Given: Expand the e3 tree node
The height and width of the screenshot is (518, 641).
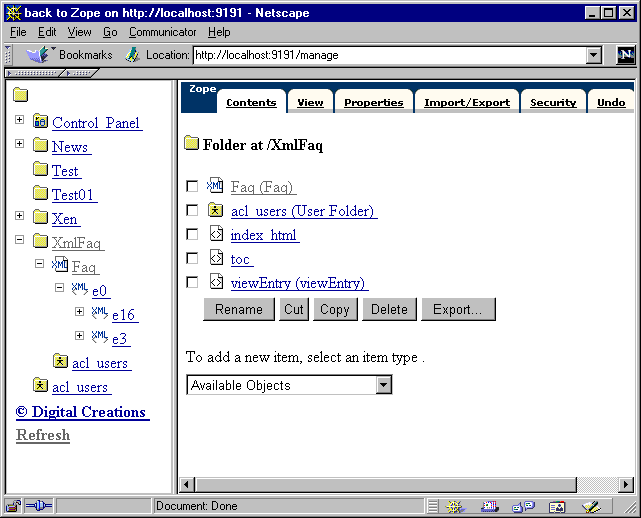Looking at the screenshot, I should pyautogui.click(x=79, y=336).
